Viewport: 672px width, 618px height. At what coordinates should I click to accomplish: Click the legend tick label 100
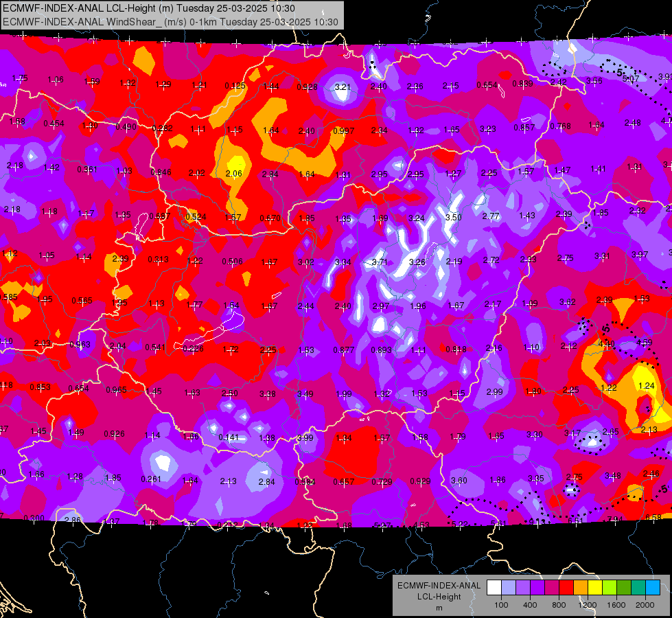click(501, 605)
